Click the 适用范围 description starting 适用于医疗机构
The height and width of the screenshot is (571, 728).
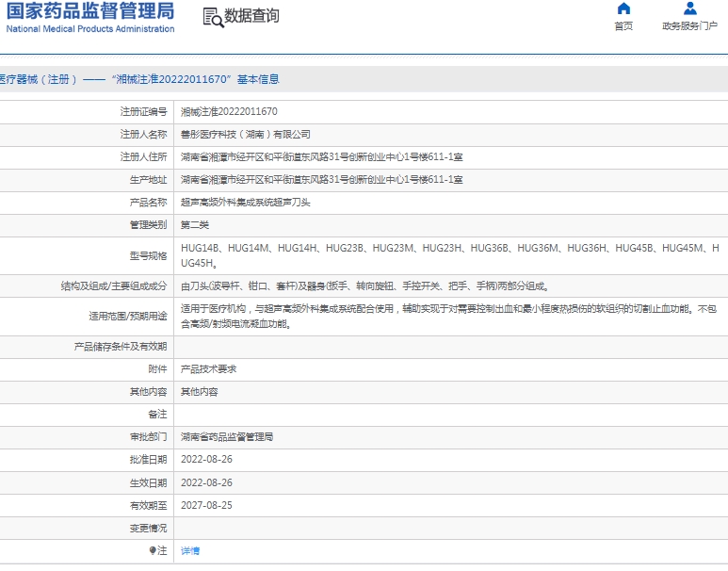pyautogui.click(x=448, y=317)
